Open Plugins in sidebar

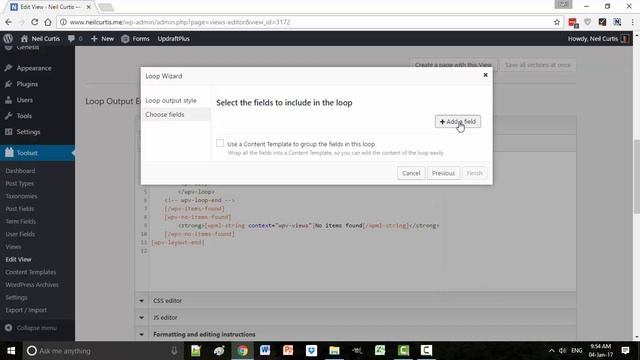tap(27, 84)
